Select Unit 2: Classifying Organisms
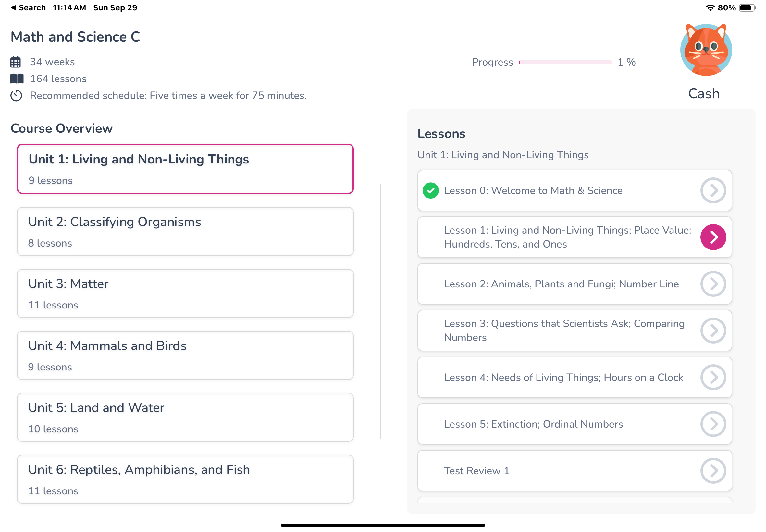Screen dimensions: 766x532 click(x=185, y=232)
